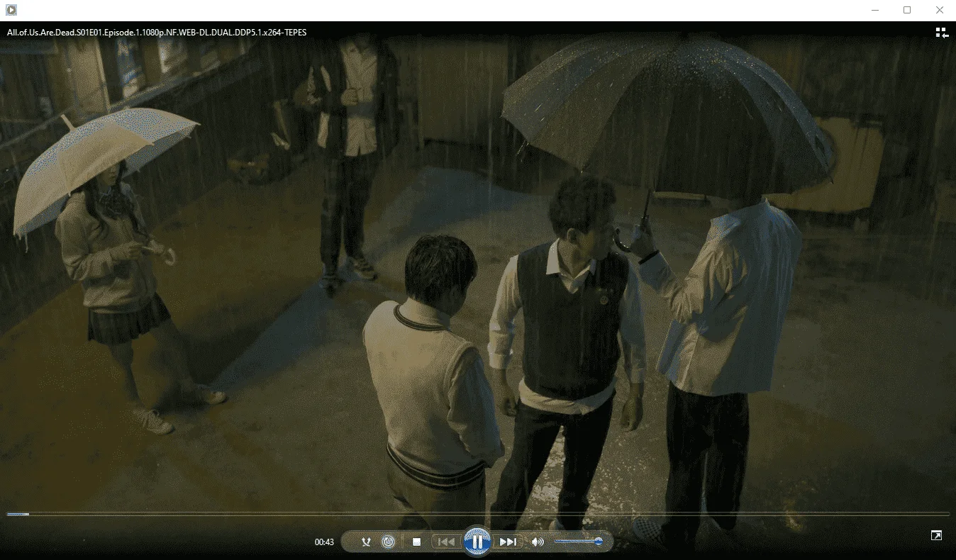
Task: Turn repeat on
Action: pos(388,542)
